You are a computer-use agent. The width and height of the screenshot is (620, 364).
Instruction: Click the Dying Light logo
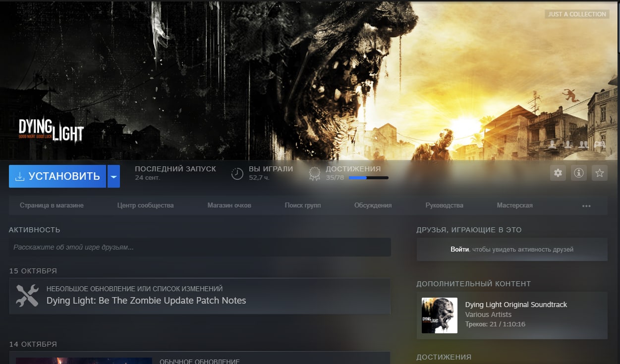tap(51, 130)
